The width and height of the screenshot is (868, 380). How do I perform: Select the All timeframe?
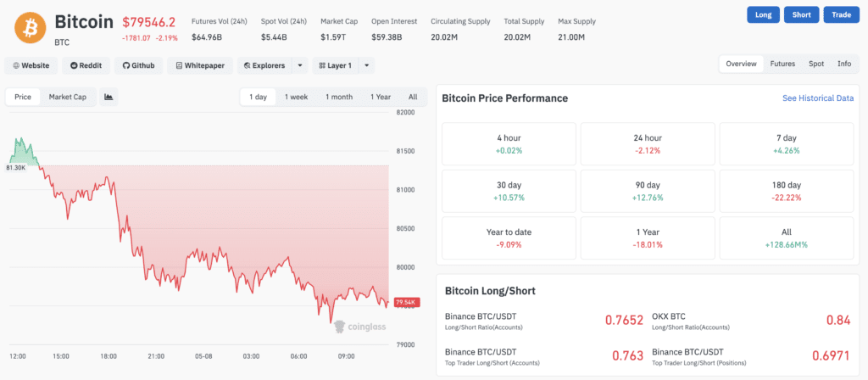click(413, 97)
